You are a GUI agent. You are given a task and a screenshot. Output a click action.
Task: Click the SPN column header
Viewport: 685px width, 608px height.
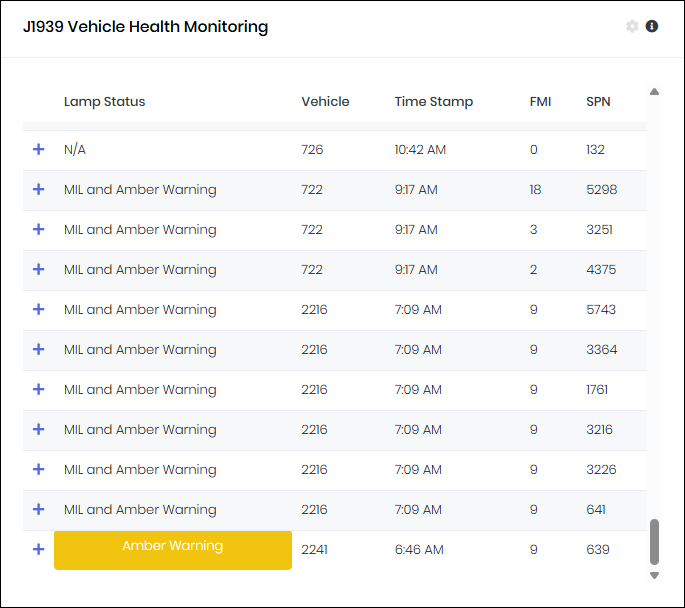point(598,101)
